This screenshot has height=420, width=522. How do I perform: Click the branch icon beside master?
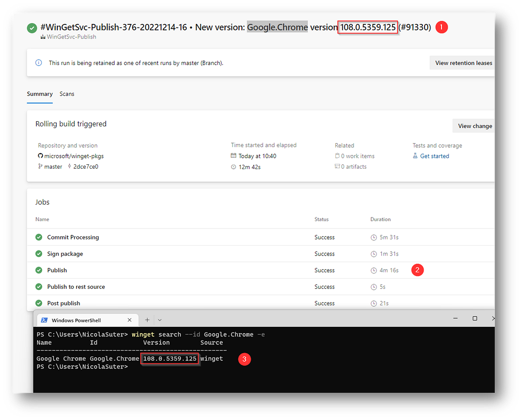40,167
